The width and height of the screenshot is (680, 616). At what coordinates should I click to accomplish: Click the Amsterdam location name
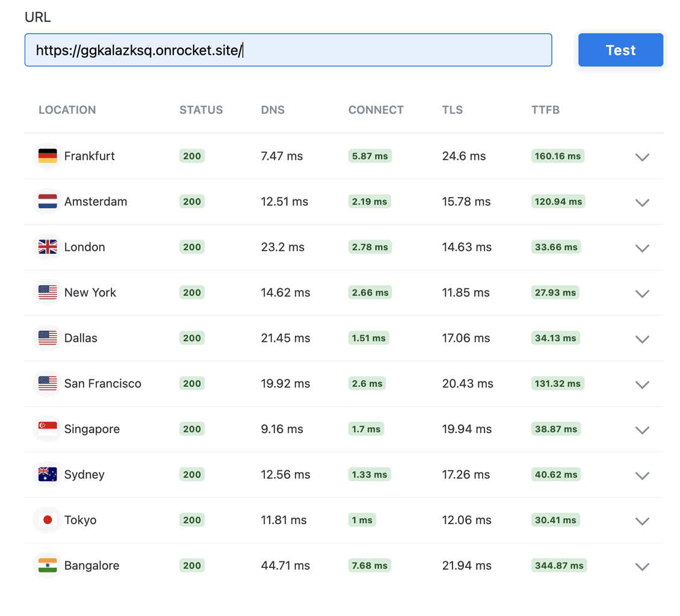click(x=96, y=202)
